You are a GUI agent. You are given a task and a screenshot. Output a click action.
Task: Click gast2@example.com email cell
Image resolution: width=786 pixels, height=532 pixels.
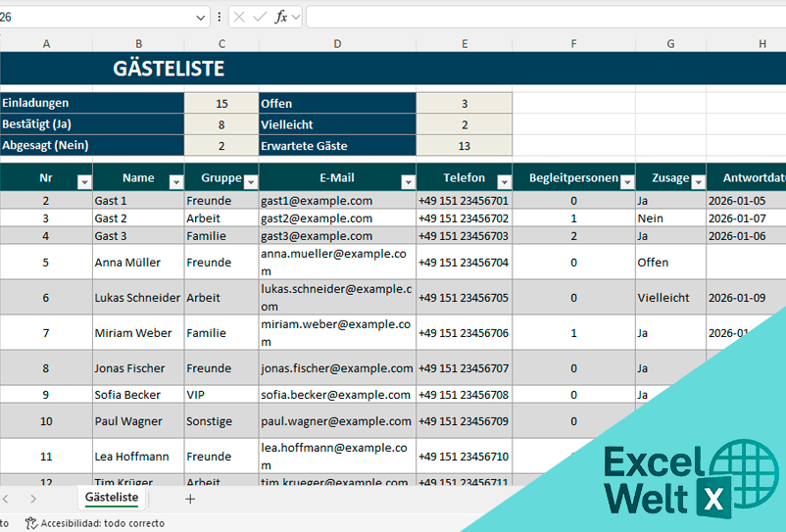(x=337, y=218)
